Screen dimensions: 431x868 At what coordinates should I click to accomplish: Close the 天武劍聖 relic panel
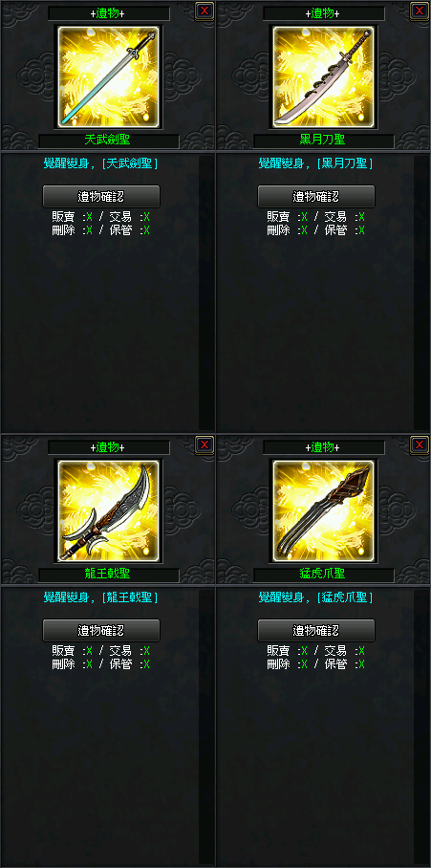(x=205, y=11)
